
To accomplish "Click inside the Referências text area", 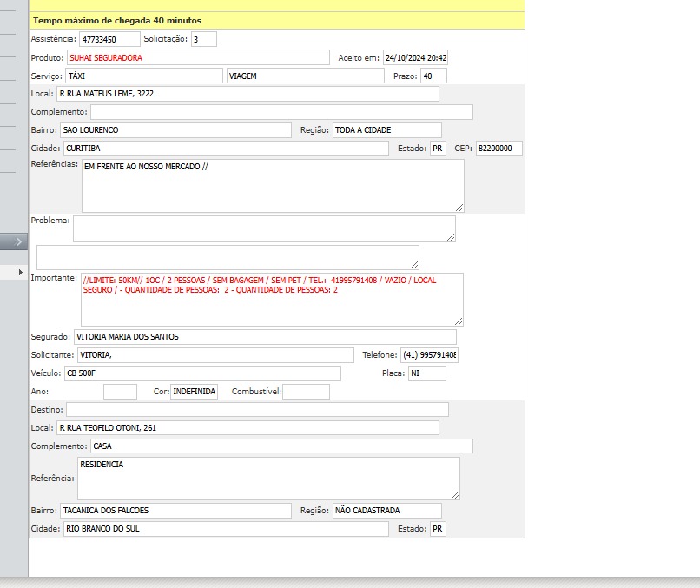I will pos(273,186).
